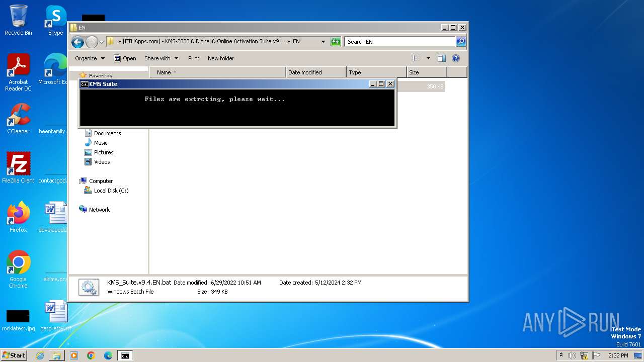Select Pictures library in sidebar

pyautogui.click(x=99, y=152)
